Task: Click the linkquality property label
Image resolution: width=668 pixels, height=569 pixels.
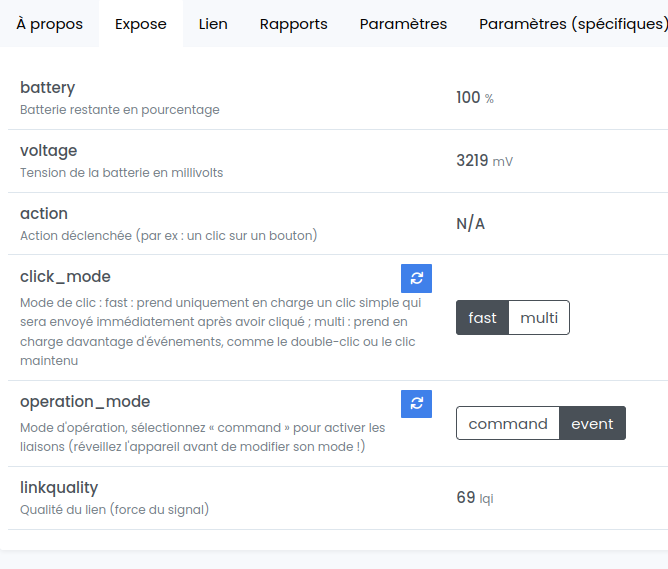Action: tap(59, 488)
